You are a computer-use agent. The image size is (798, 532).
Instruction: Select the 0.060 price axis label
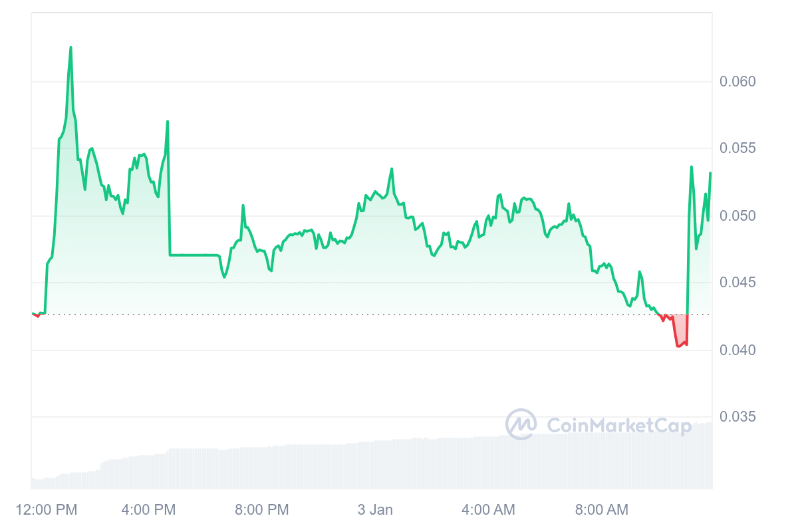(737, 82)
